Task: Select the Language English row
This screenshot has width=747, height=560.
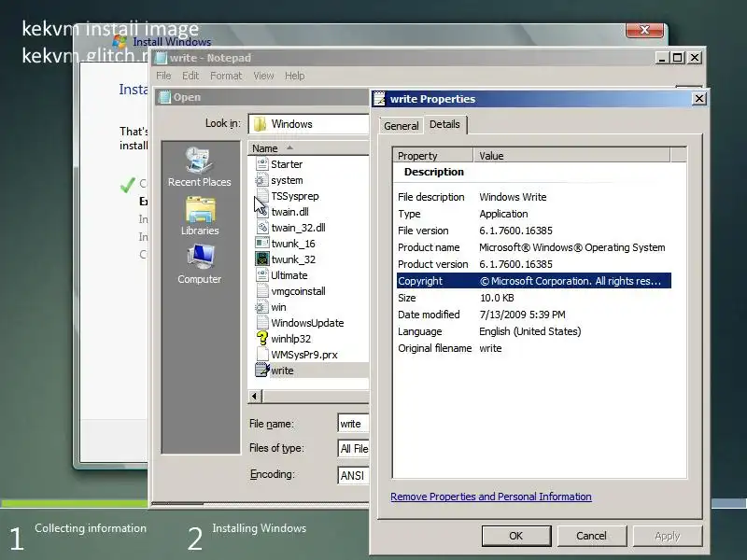Action: coord(534,331)
